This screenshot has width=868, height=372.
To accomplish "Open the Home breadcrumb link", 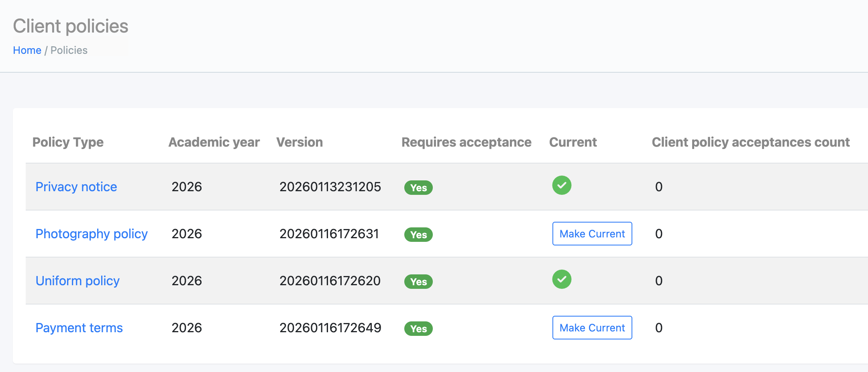I will tap(27, 50).
